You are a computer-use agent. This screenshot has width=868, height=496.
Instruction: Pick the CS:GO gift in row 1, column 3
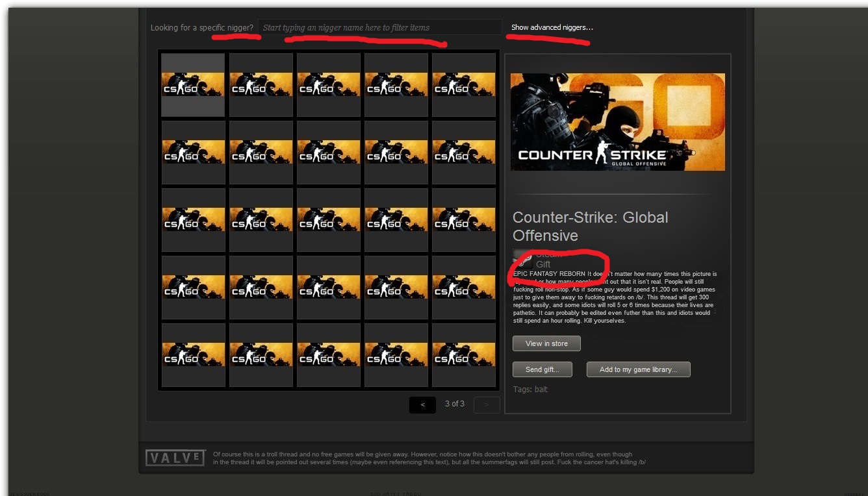328,85
